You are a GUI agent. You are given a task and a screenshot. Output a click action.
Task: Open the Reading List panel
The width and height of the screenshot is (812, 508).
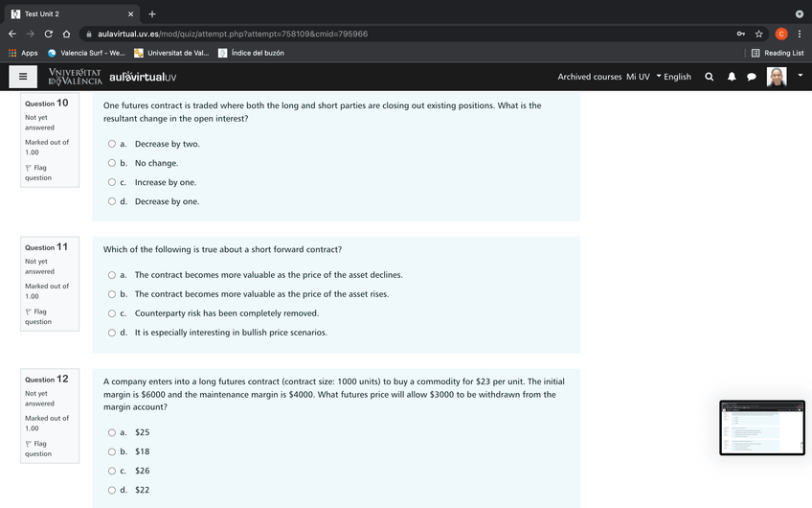(x=777, y=53)
